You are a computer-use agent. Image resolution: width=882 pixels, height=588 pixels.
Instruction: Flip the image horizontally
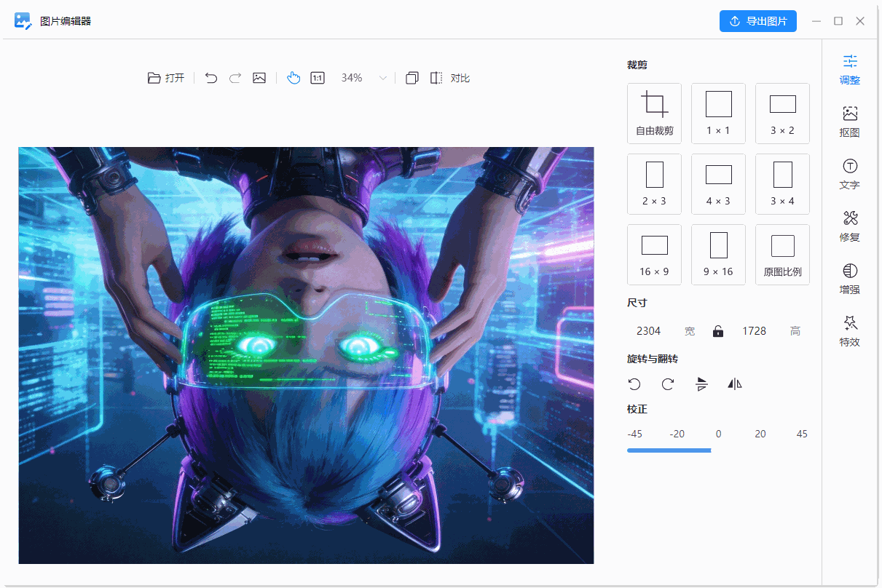click(x=735, y=384)
